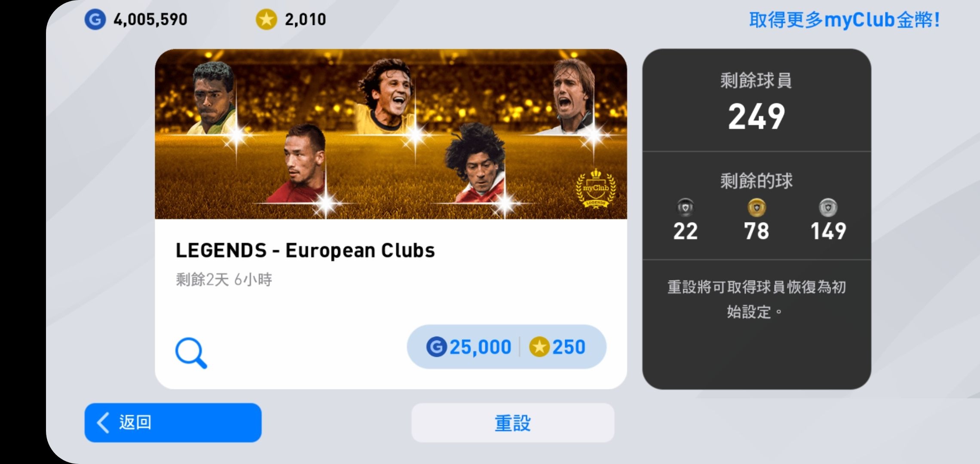Image resolution: width=980 pixels, height=464 pixels.
Task: Tap the remaining players count 249
Action: click(756, 116)
